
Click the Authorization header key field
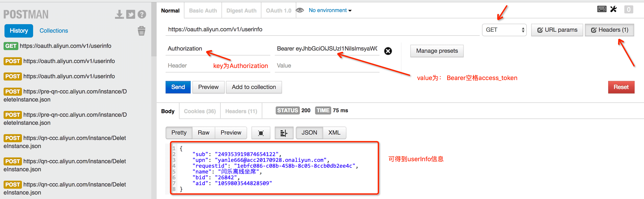pos(218,49)
